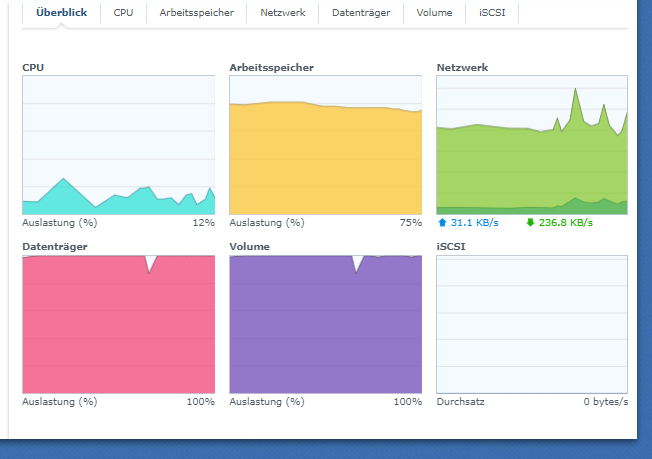Switch to the Überblick tab
Screen dimensions: 652x459
point(61,13)
